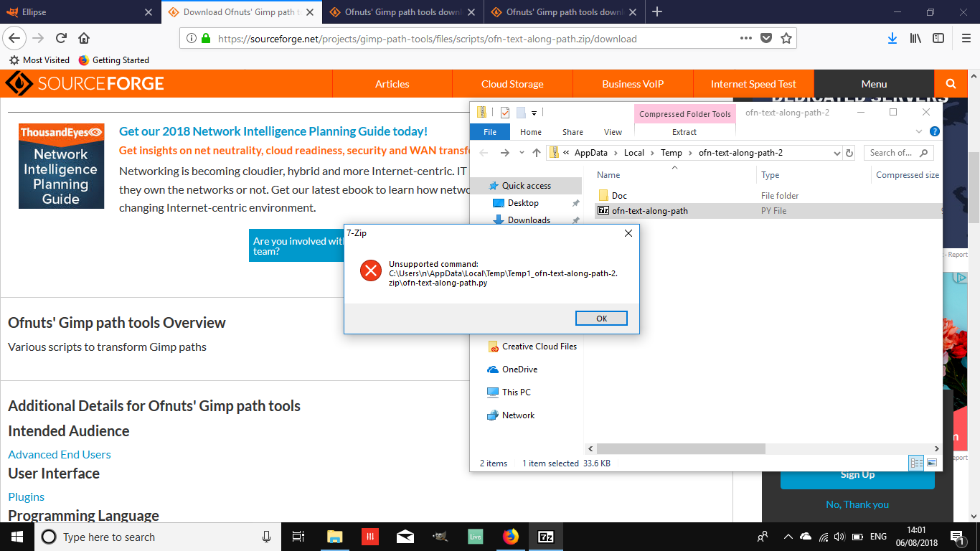The height and width of the screenshot is (551, 980).
Task: Toggle the Firefox sidebar
Action: [938, 39]
